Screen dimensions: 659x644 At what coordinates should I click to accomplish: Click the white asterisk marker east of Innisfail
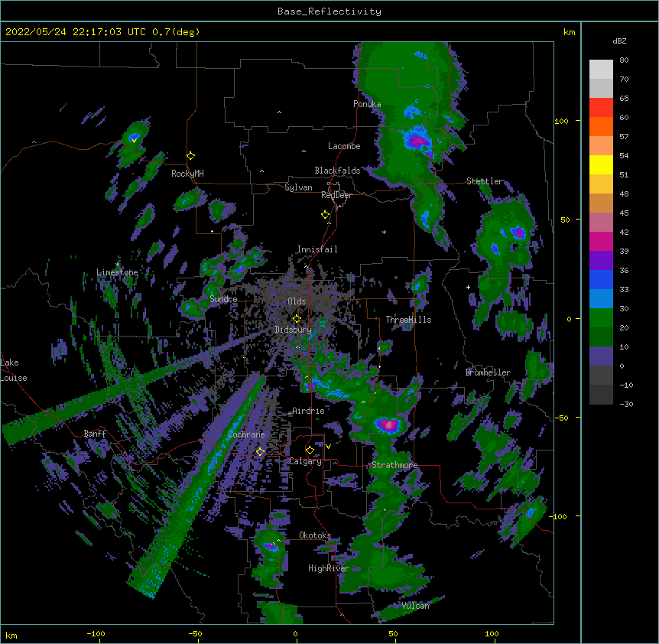coord(384,232)
